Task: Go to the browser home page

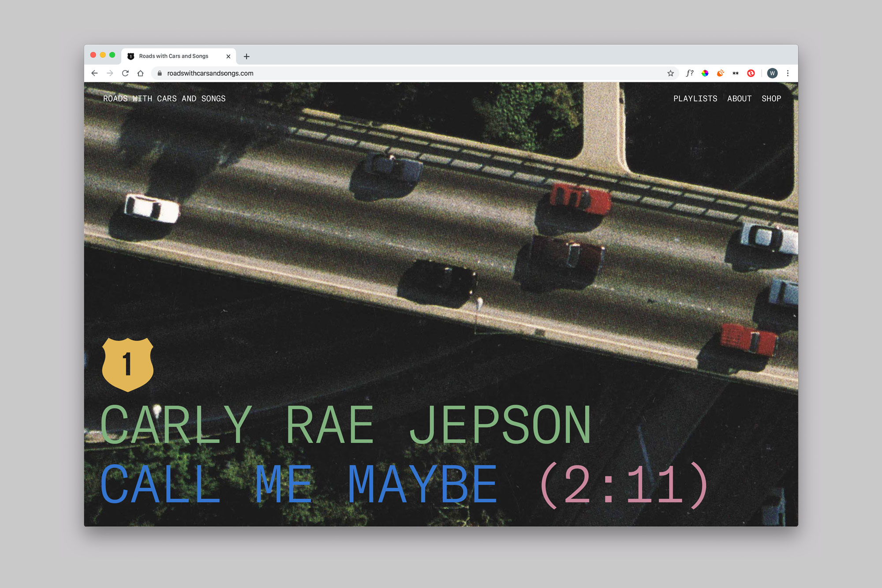Action: pyautogui.click(x=140, y=73)
